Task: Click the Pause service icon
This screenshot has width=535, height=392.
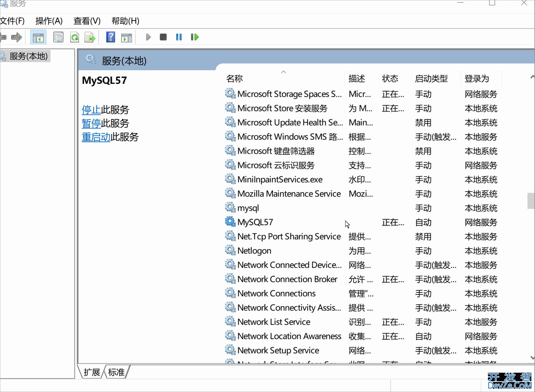Action: 179,37
